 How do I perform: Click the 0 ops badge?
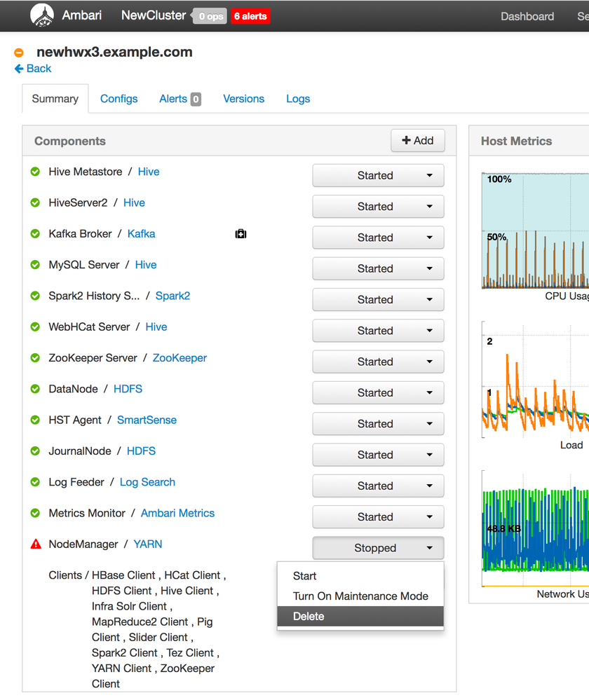(210, 16)
